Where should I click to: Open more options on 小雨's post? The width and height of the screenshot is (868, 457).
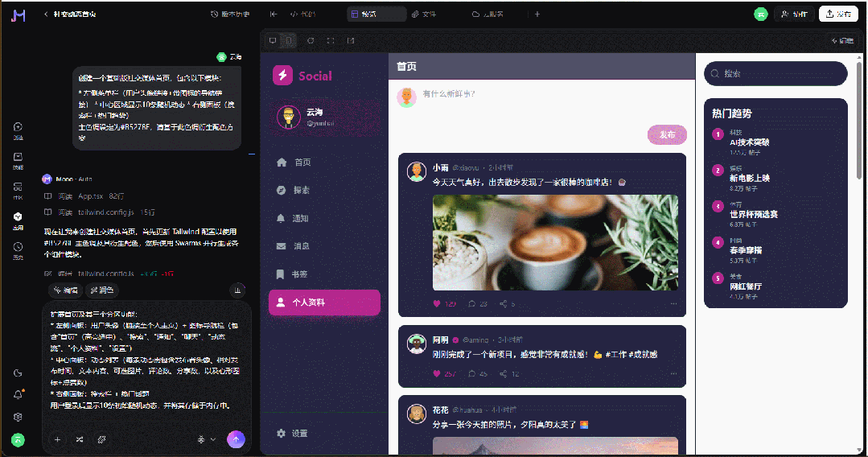(x=673, y=303)
